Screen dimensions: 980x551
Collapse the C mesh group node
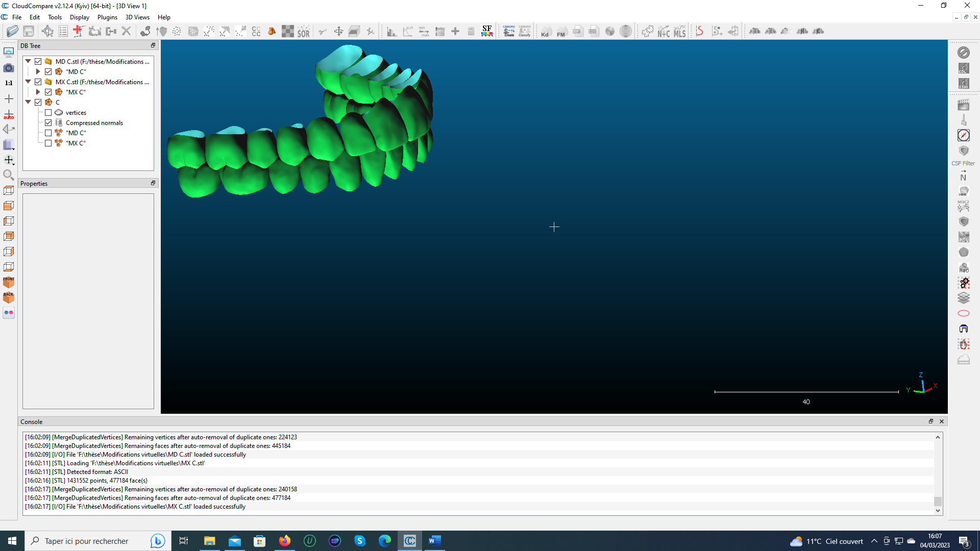click(29, 102)
